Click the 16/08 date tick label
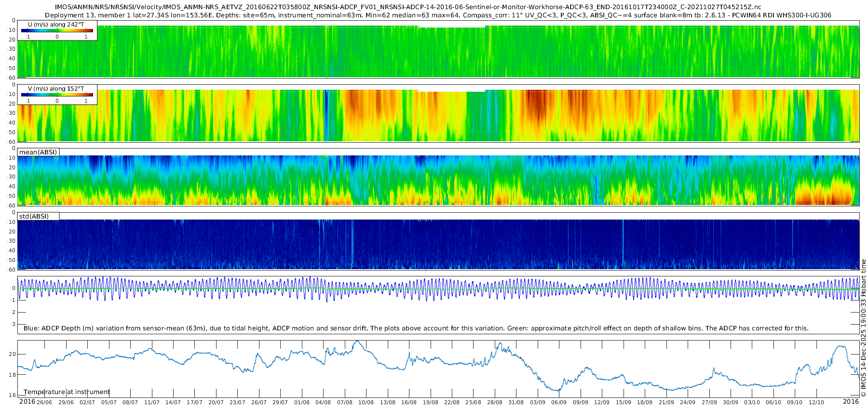868x410 pixels. (409, 402)
